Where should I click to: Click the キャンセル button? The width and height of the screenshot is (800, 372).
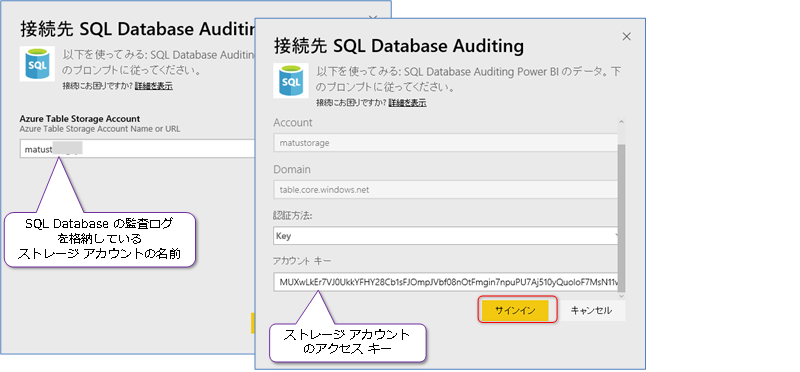coord(591,310)
